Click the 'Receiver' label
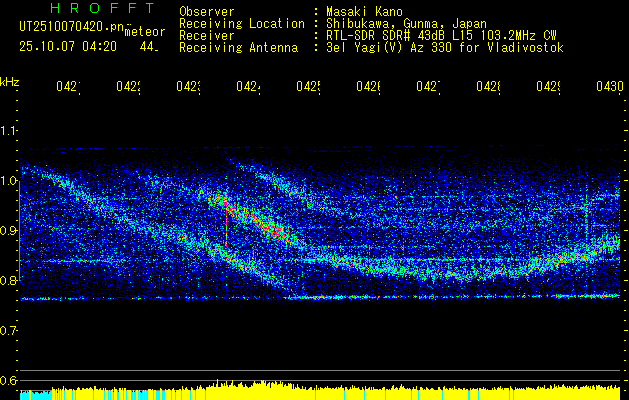This screenshot has width=629, height=400. click(207, 36)
